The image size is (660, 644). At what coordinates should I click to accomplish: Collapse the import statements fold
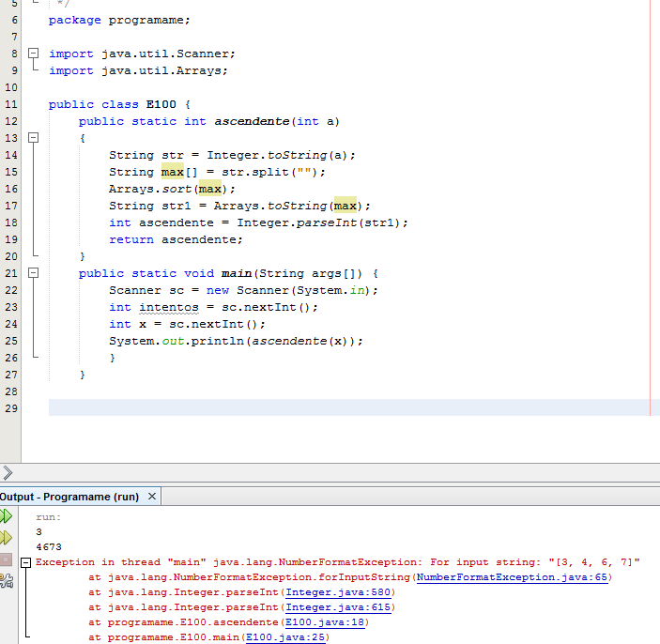[x=34, y=54]
